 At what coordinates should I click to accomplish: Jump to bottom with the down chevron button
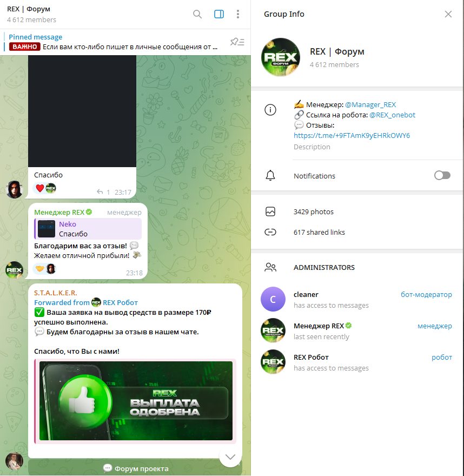[230, 457]
